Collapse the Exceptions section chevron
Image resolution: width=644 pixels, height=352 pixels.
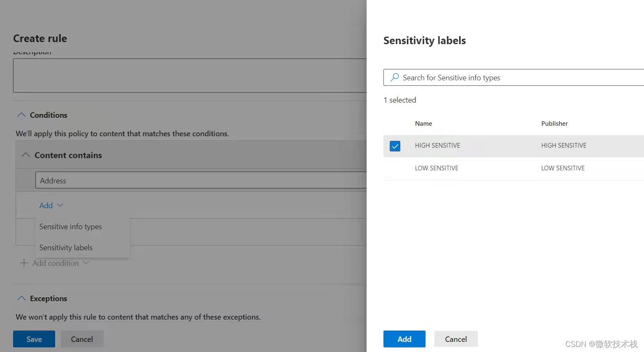[21, 298]
